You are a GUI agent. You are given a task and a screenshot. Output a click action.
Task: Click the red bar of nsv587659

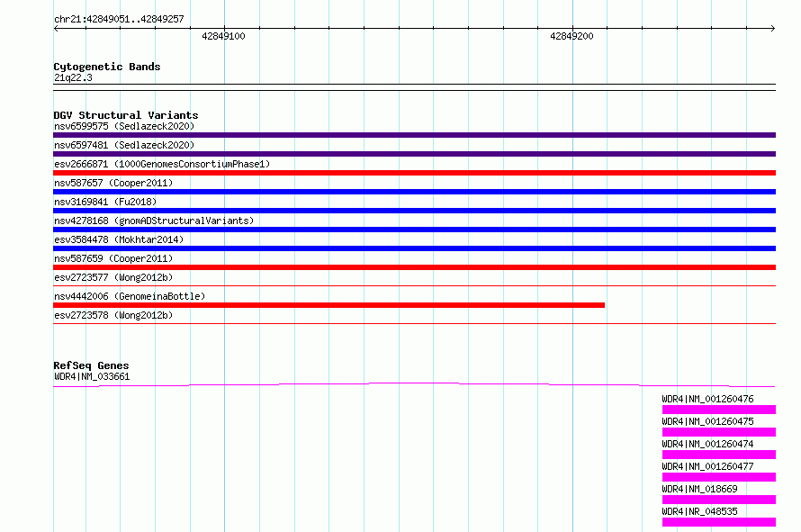pos(414,267)
